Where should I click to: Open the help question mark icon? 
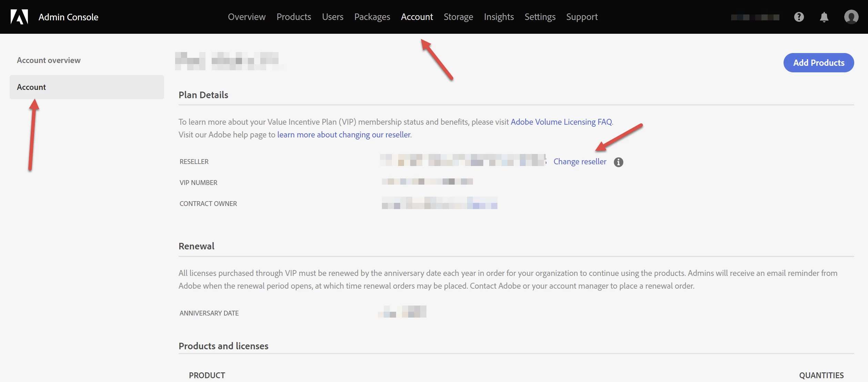(x=799, y=17)
